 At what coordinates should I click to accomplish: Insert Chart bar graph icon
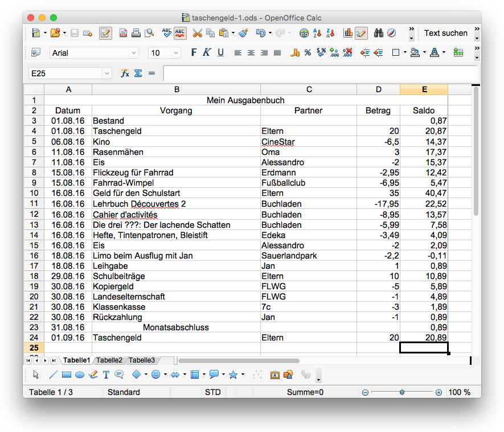click(x=348, y=33)
